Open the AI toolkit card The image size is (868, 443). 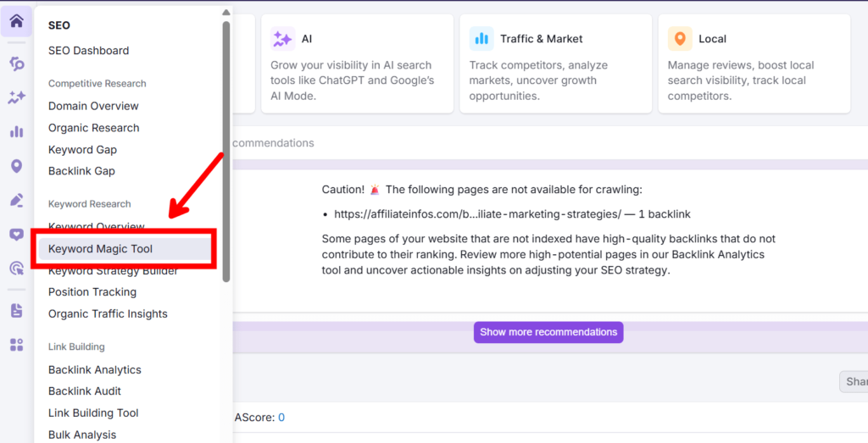pyautogui.click(x=357, y=64)
